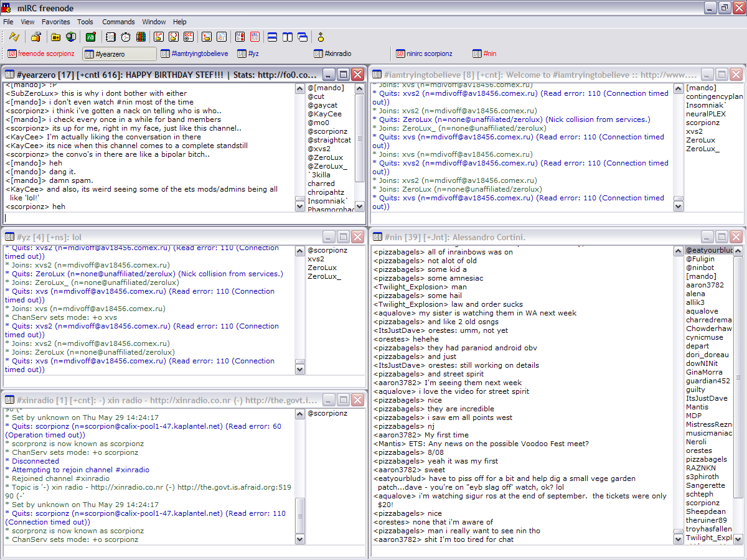Open the DCC options toolbar icon
The height and width of the screenshot is (560, 747).
click(189, 37)
